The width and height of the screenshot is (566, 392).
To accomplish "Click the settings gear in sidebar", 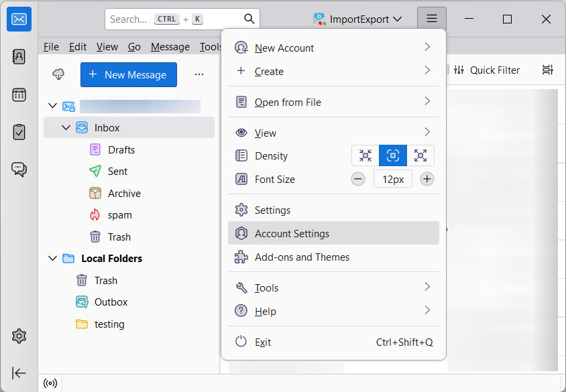I will point(19,336).
